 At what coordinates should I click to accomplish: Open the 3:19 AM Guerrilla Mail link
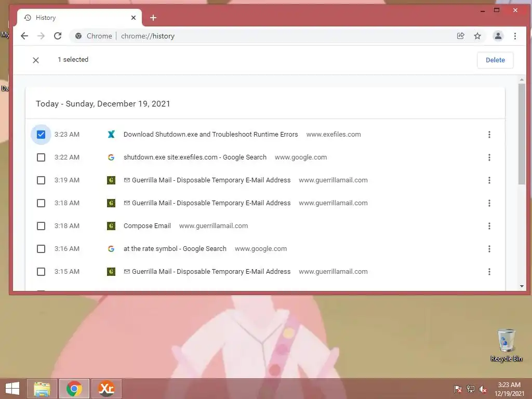(207, 180)
